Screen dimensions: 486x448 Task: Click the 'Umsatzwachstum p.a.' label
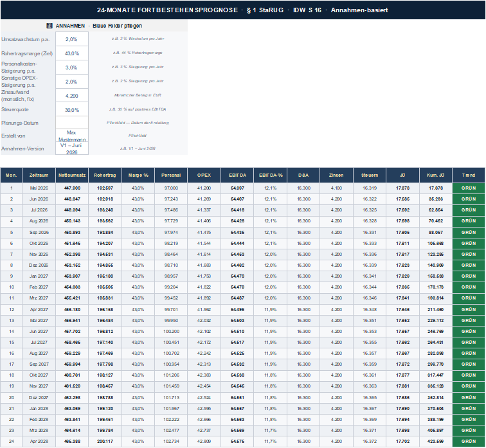[26, 39]
